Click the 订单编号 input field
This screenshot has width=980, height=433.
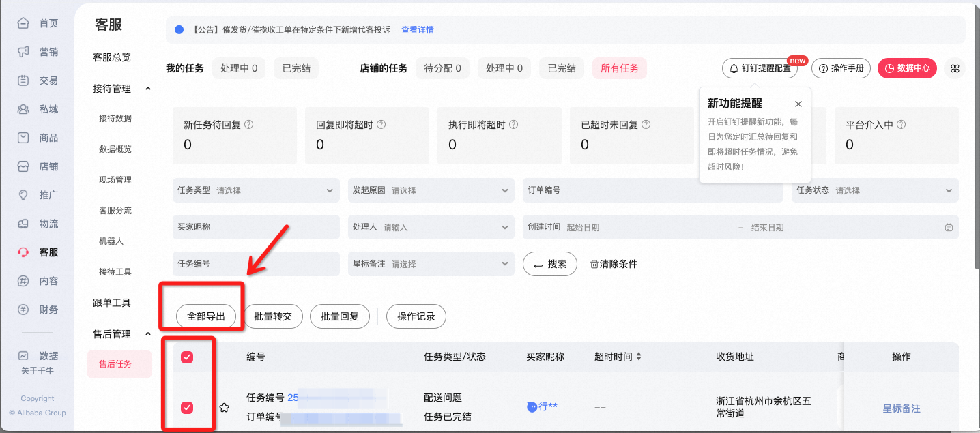pyautogui.click(x=653, y=190)
